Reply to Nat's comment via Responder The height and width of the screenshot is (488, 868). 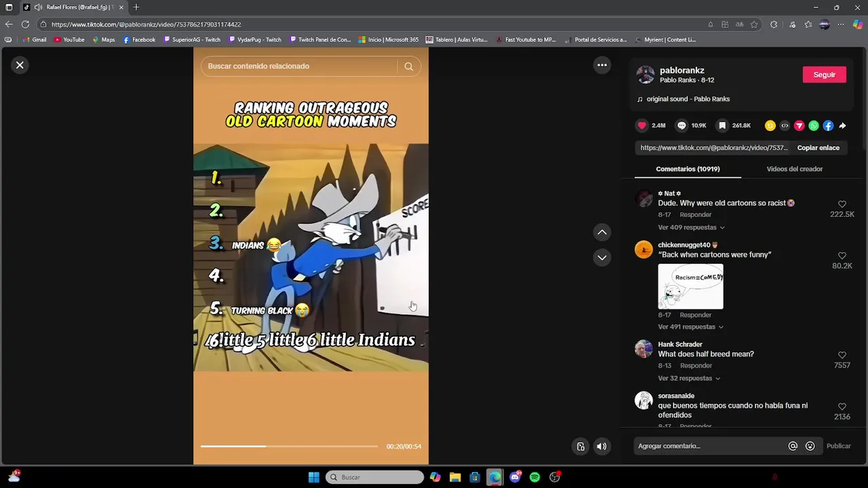click(x=695, y=215)
